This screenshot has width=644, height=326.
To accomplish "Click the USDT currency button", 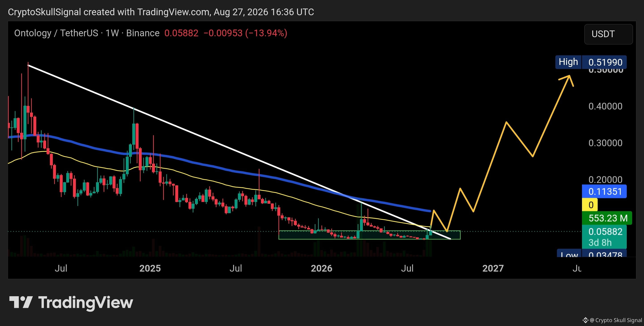I will 608,34.
